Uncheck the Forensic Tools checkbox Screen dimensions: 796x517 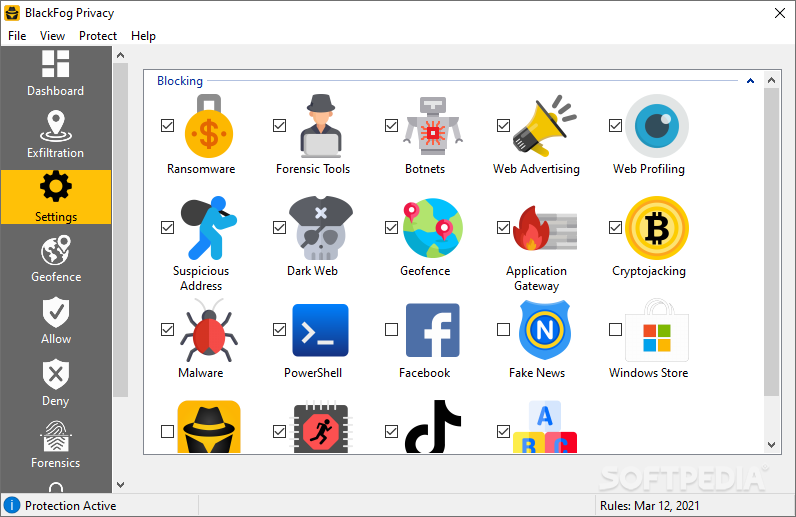point(279,125)
